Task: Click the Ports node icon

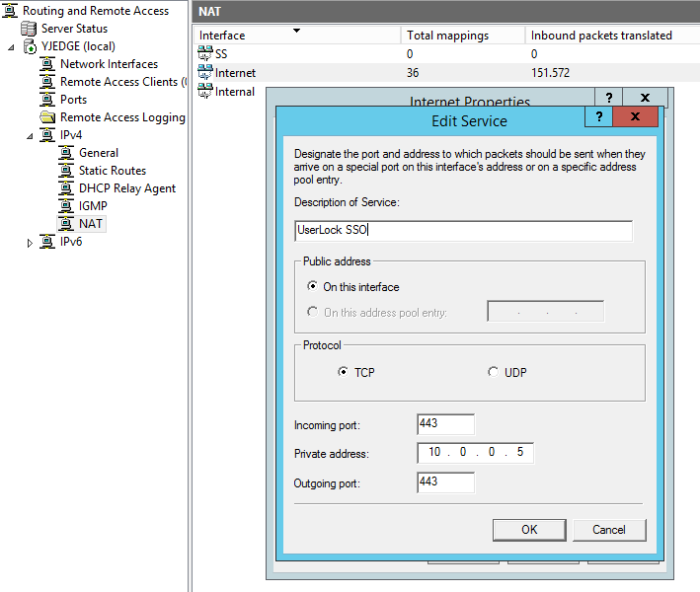Action: click(47, 100)
